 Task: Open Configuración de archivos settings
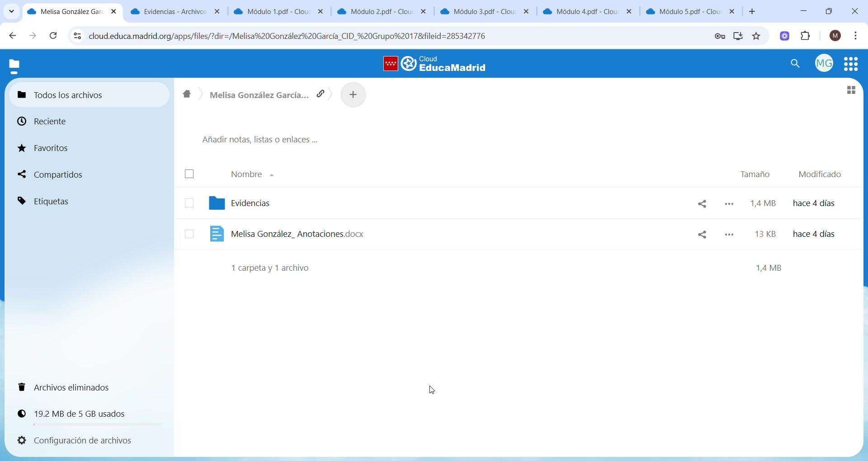[89, 441]
